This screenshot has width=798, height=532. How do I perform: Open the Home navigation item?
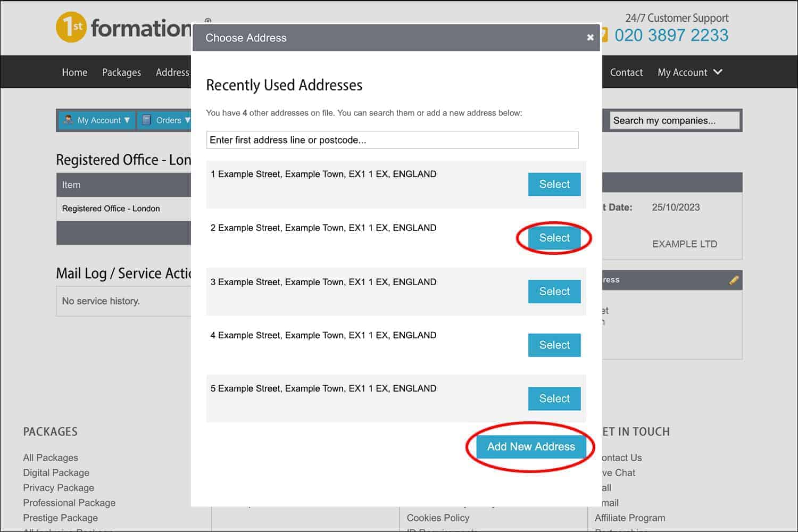[74, 72]
